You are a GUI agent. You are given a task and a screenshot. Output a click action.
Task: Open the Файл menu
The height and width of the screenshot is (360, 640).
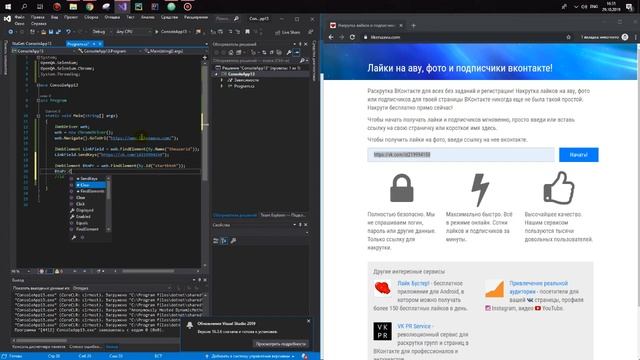(x=19, y=18)
